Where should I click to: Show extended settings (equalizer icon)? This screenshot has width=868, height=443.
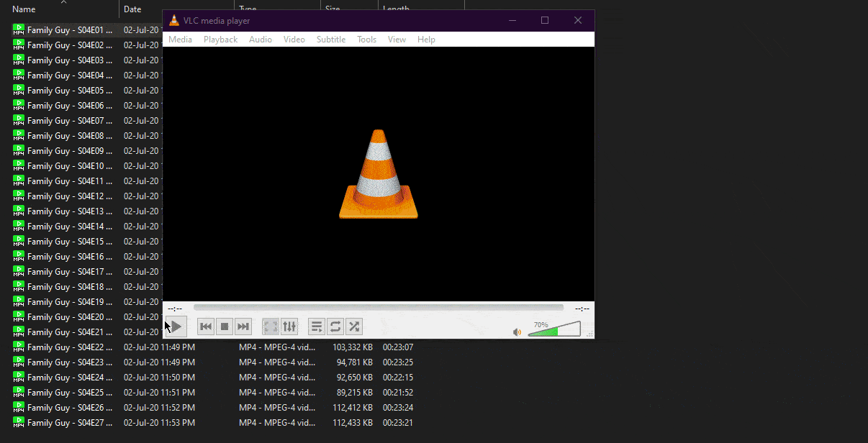pos(289,327)
